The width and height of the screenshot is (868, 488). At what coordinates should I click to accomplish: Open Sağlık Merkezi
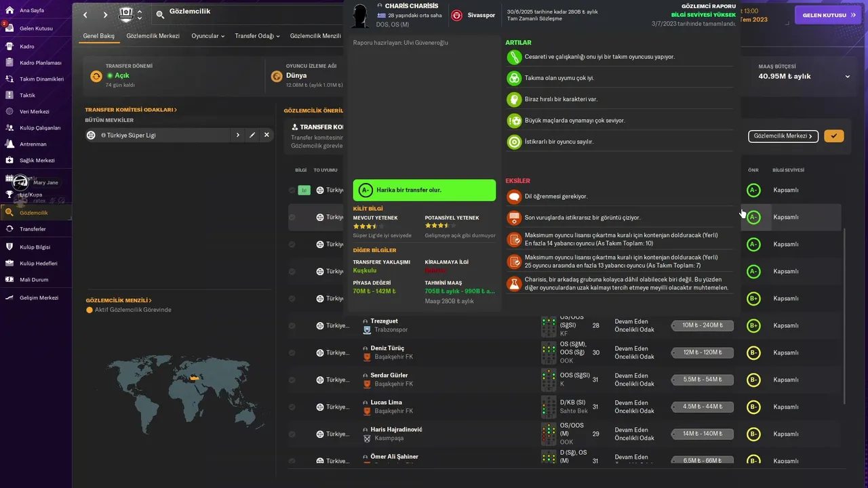[x=37, y=161]
